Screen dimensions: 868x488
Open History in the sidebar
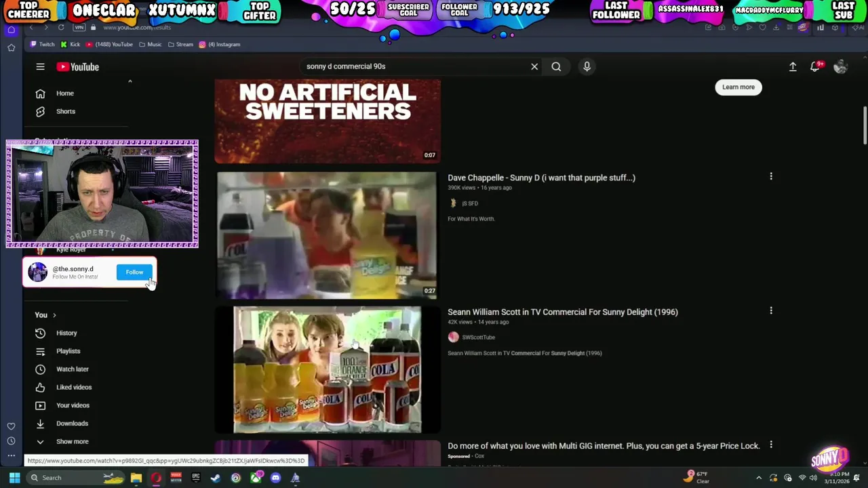(x=66, y=333)
